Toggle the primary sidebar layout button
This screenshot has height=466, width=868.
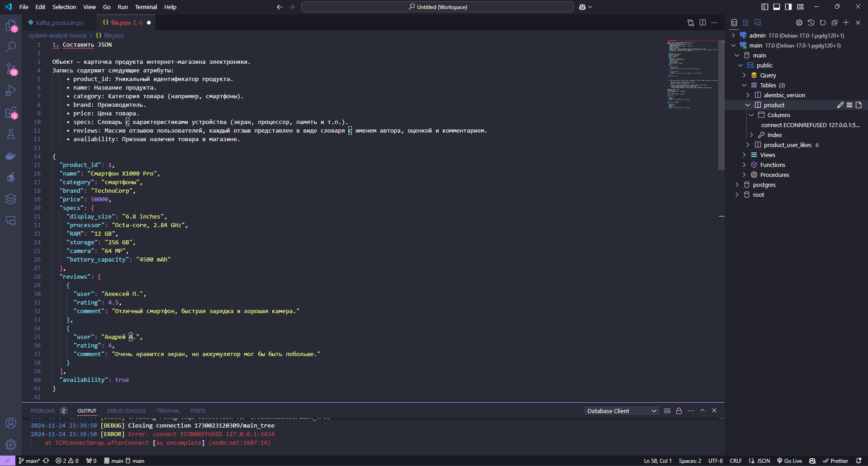(x=765, y=7)
